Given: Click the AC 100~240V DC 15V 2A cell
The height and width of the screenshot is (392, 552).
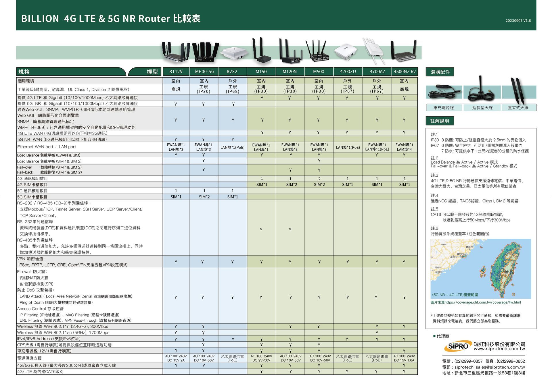Looking at the screenshot, I should (x=176, y=358).
